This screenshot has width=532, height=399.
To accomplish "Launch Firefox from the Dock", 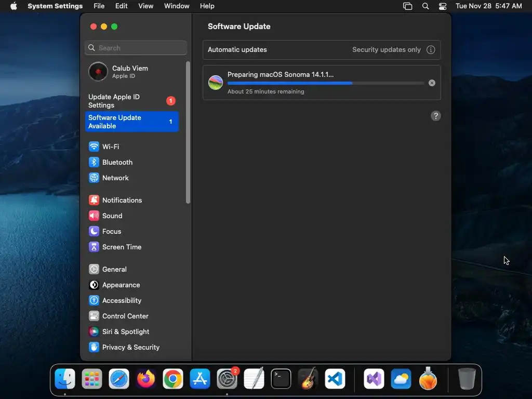I will click(146, 379).
